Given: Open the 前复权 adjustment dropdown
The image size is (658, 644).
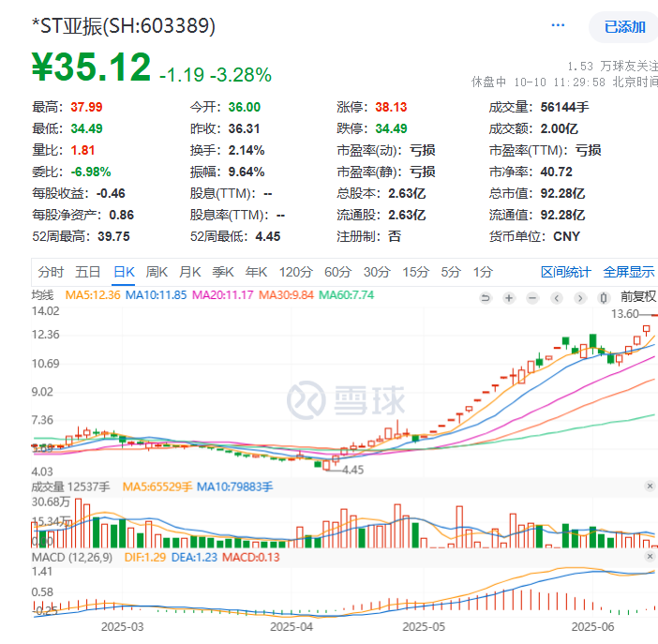Looking at the screenshot, I should coord(638,297).
